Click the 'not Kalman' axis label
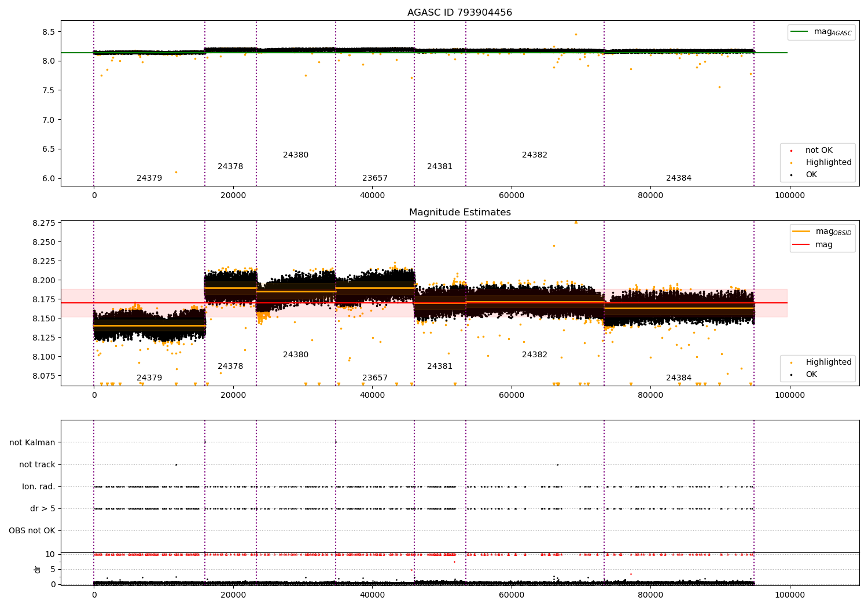Image resolution: width=868 pixels, height=608 pixels. pos(32,443)
